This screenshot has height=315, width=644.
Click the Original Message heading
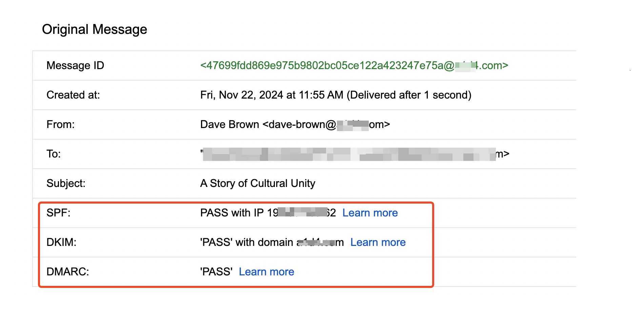click(x=95, y=29)
